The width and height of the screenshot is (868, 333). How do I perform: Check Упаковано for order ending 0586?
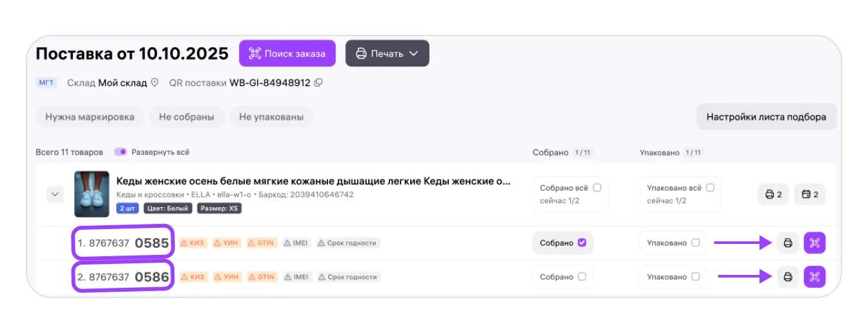[x=696, y=277]
